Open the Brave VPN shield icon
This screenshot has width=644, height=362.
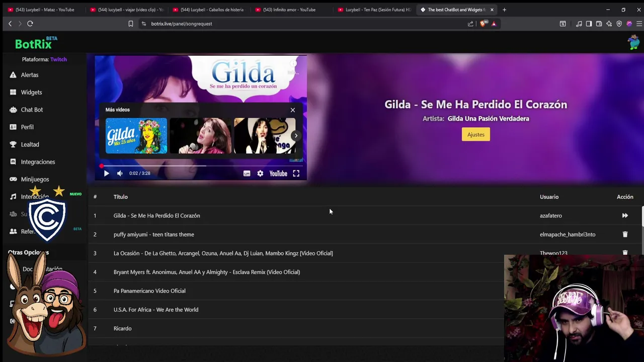click(619, 24)
